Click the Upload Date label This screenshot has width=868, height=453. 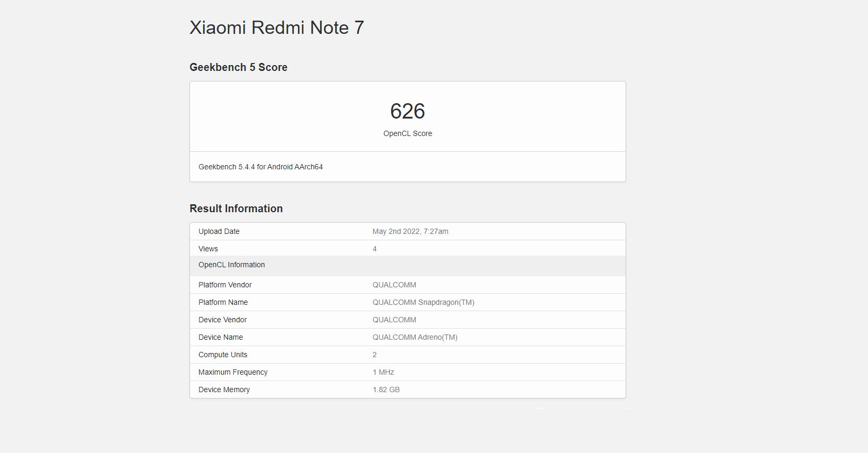[219, 231]
